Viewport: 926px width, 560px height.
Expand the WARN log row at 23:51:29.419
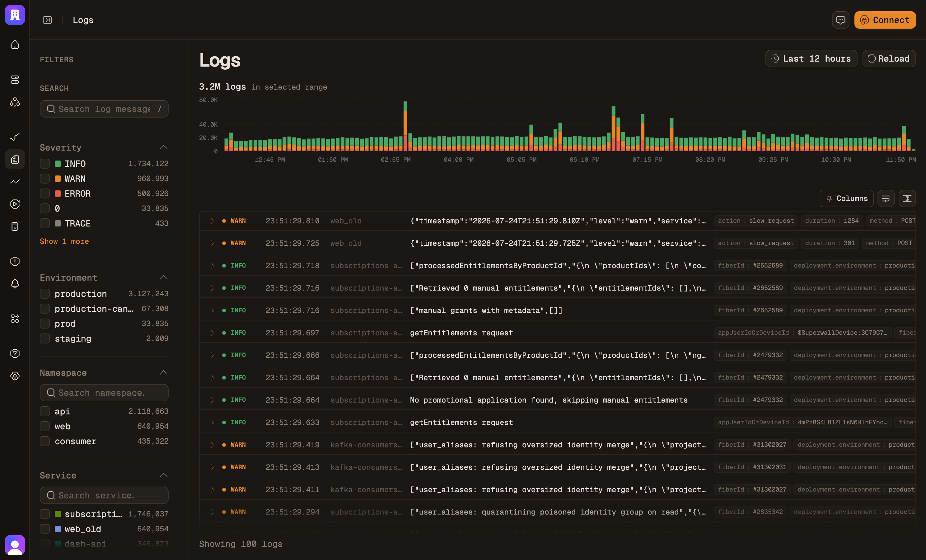(x=212, y=445)
